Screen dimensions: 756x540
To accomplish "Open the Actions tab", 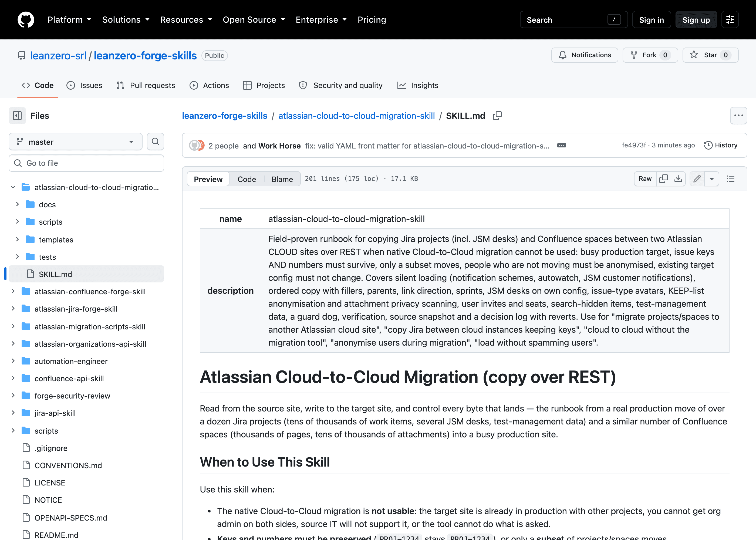I will 209,86.
